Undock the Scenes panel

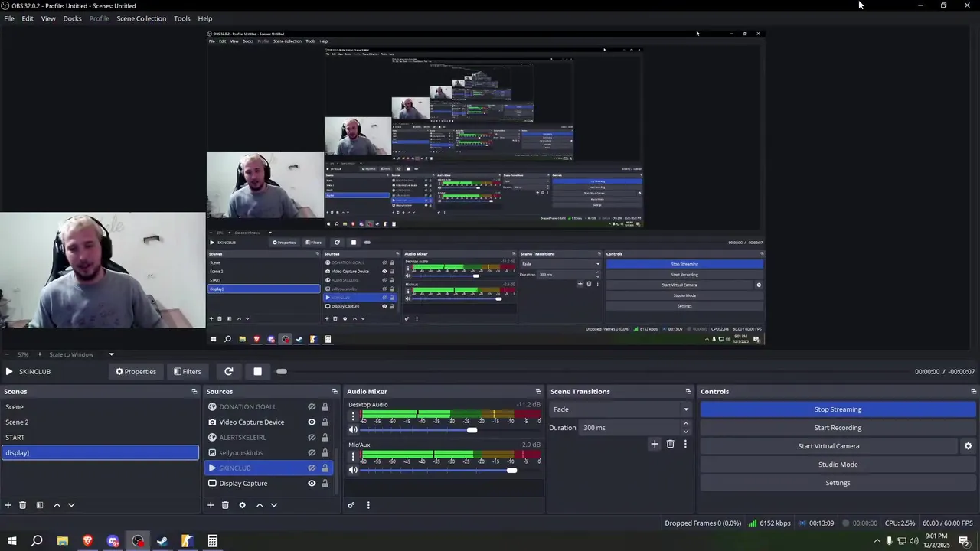(x=194, y=391)
